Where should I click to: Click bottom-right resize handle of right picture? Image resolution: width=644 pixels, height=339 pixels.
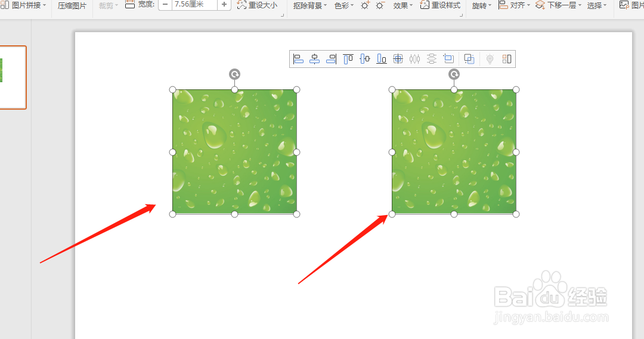coord(516,214)
